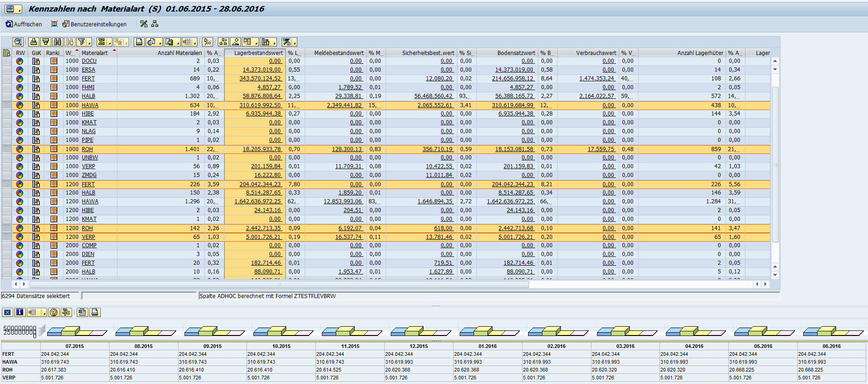Open the filter dropdown arrow
The image size is (868, 384).
point(89,43)
